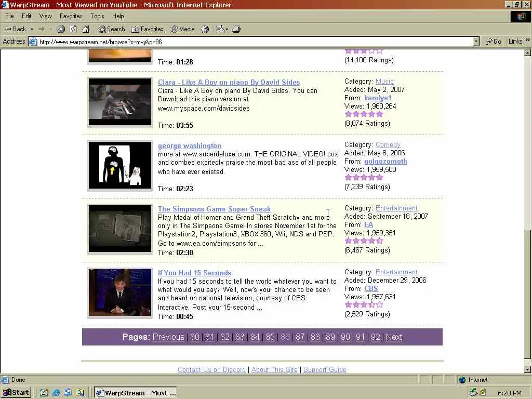Open About This Site link
This screenshot has height=399, width=532.
click(274, 369)
